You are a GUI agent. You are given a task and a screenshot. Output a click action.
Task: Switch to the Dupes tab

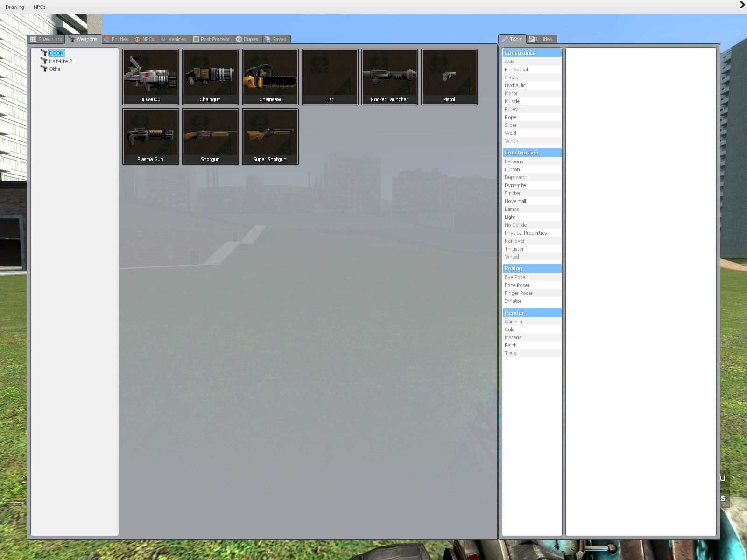pos(247,39)
